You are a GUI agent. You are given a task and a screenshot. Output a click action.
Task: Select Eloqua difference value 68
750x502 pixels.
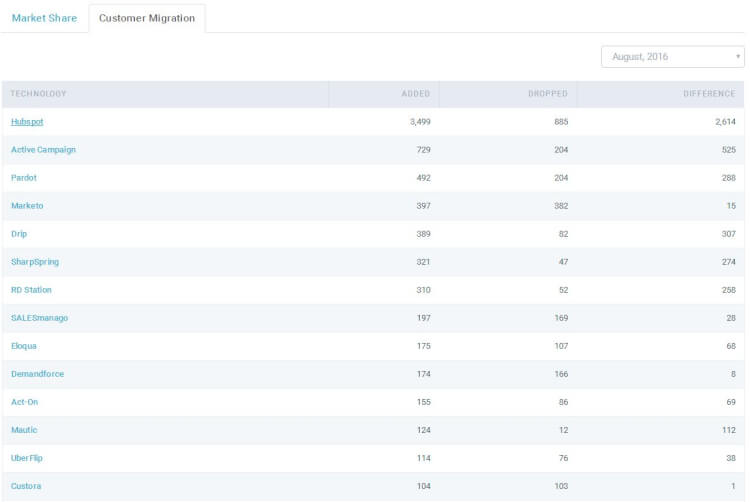[x=731, y=346]
